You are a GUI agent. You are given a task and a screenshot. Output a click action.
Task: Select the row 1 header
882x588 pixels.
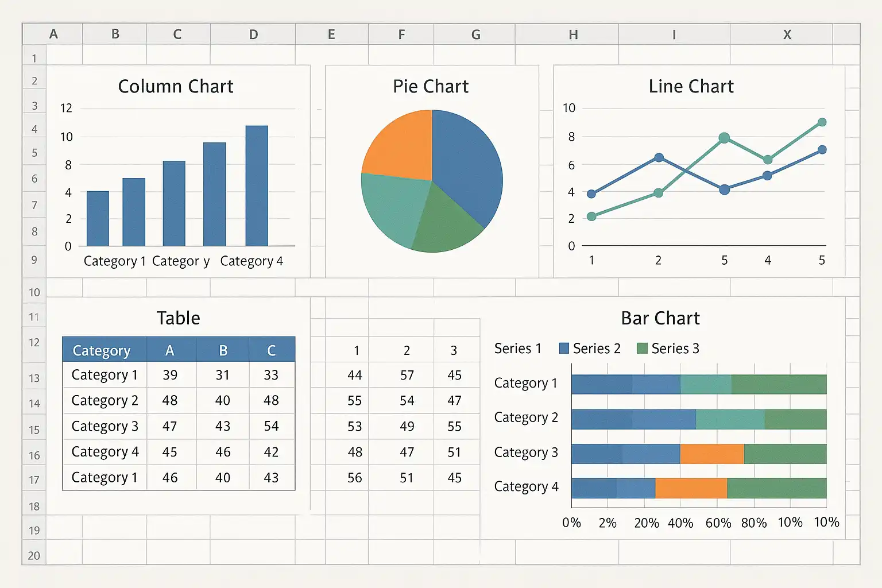[34, 58]
